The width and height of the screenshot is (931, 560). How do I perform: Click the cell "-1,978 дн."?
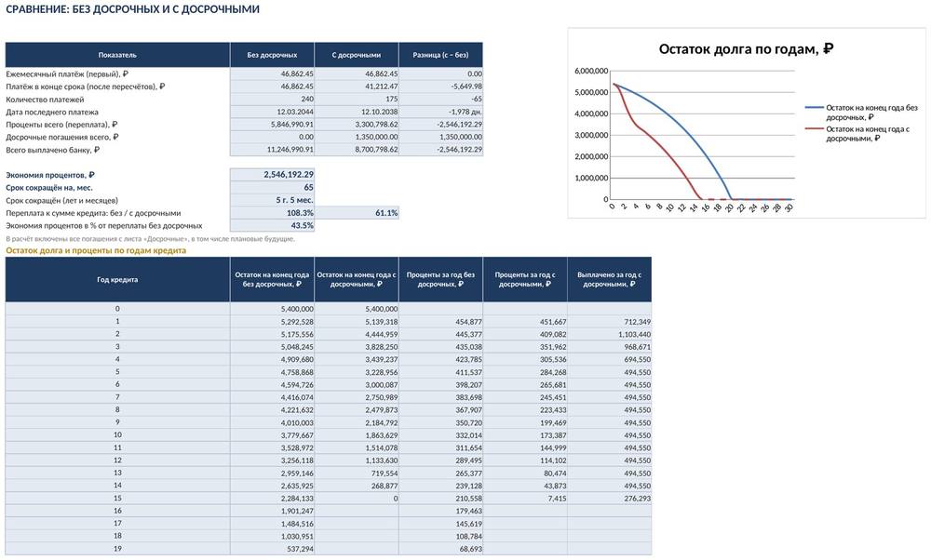click(440, 112)
